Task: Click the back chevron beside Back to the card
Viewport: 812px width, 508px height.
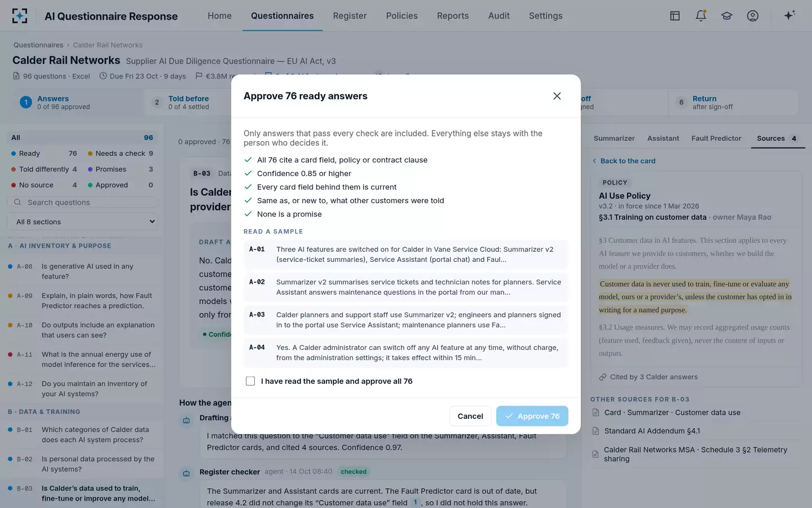Action: click(x=594, y=161)
